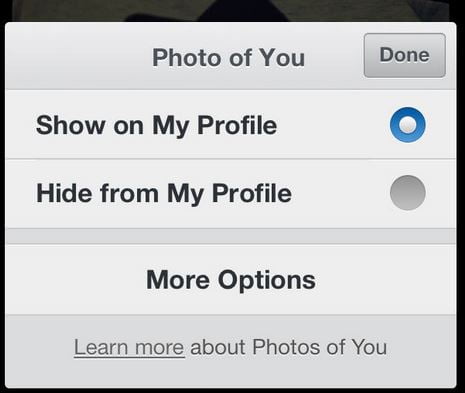Click the Show on My Profile label text
Screen dimensions: 465x393
click(x=156, y=126)
